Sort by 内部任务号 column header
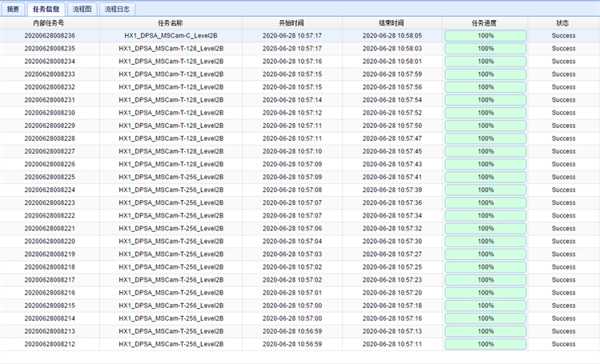 coord(50,23)
